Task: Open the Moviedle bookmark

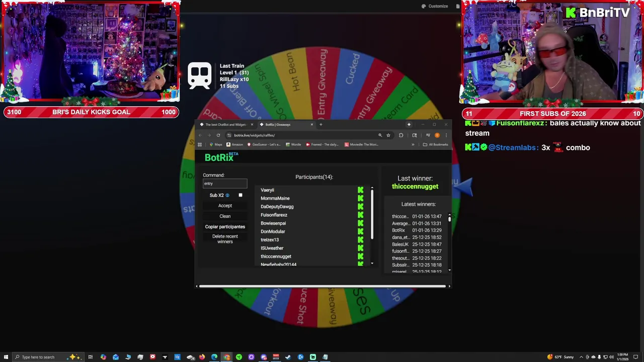Action: click(x=361, y=145)
